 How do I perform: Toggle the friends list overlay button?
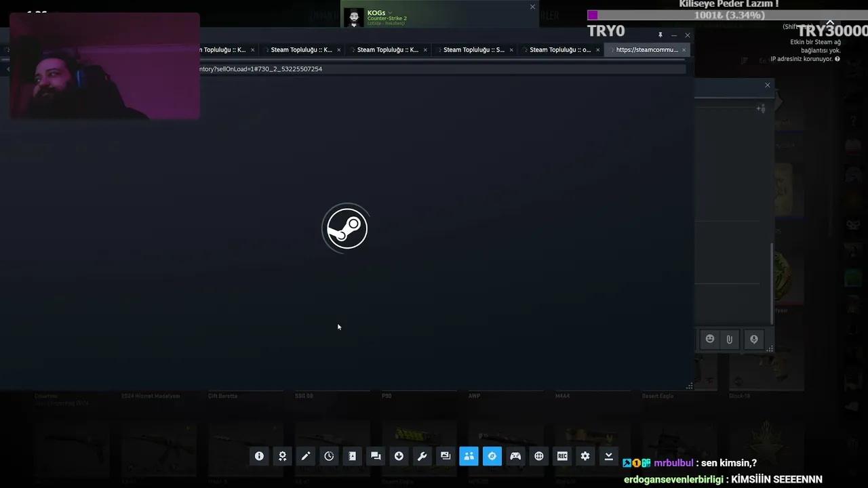[469, 456]
